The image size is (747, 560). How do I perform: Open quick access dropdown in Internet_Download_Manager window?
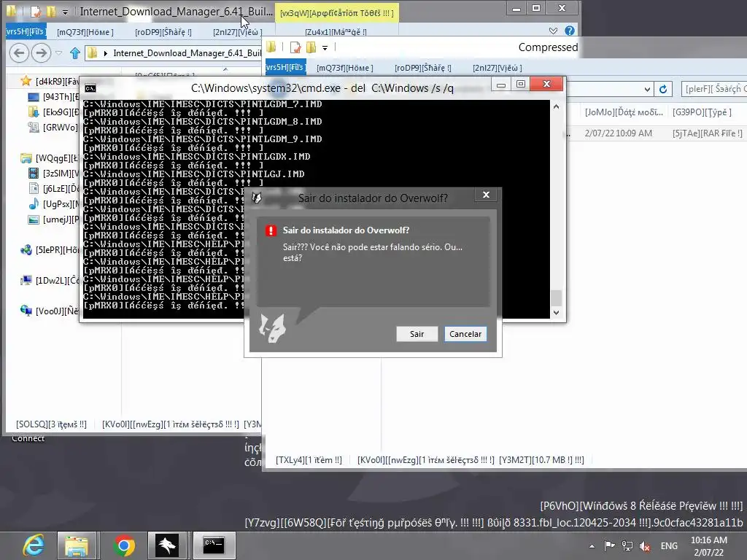[x=65, y=12]
